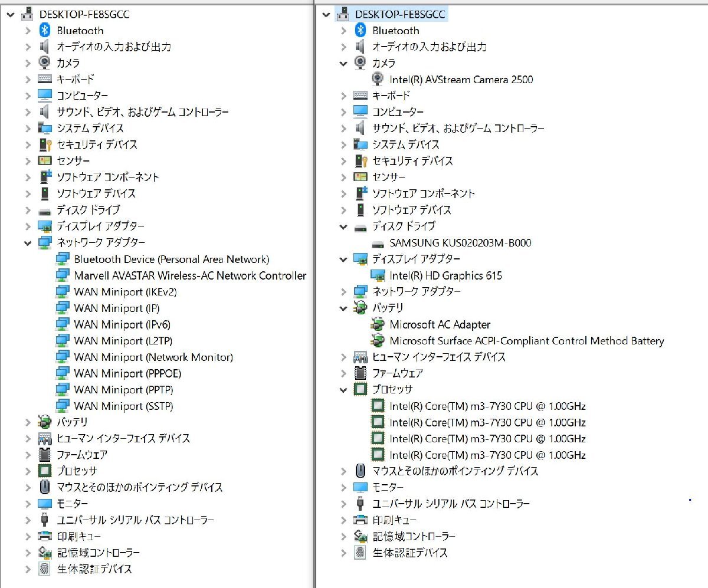The height and width of the screenshot is (588, 708).
Task: Collapse root DESKTOP-FE8SGCC in left tree
Action: [x=10, y=14]
